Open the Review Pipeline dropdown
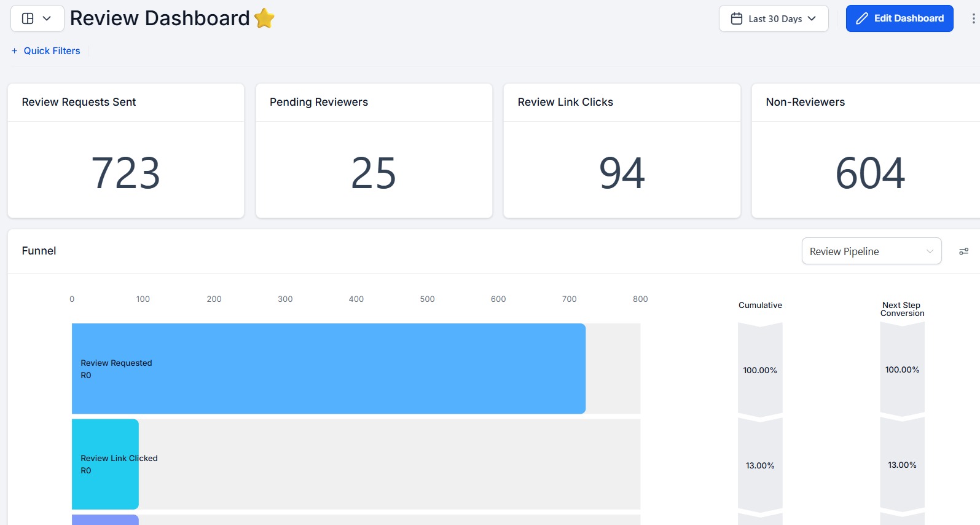The width and height of the screenshot is (980, 525). pos(871,251)
